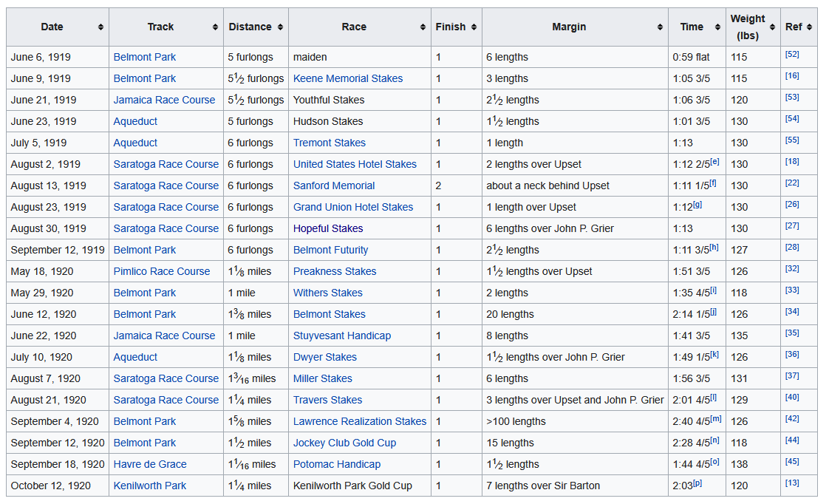Sort table by the Finish column arrows
This screenshot has width=829, height=504.
pyautogui.click(x=474, y=27)
